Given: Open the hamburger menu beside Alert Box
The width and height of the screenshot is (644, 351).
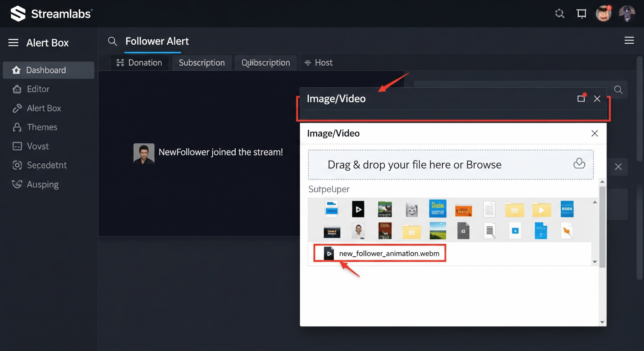Looking at the screenshot, I should click(13, 43).
